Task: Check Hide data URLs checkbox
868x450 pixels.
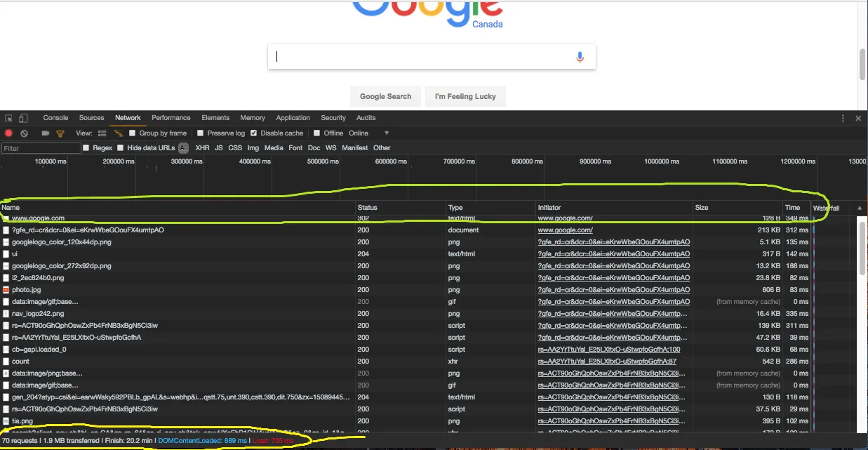Action: point(121,148)
